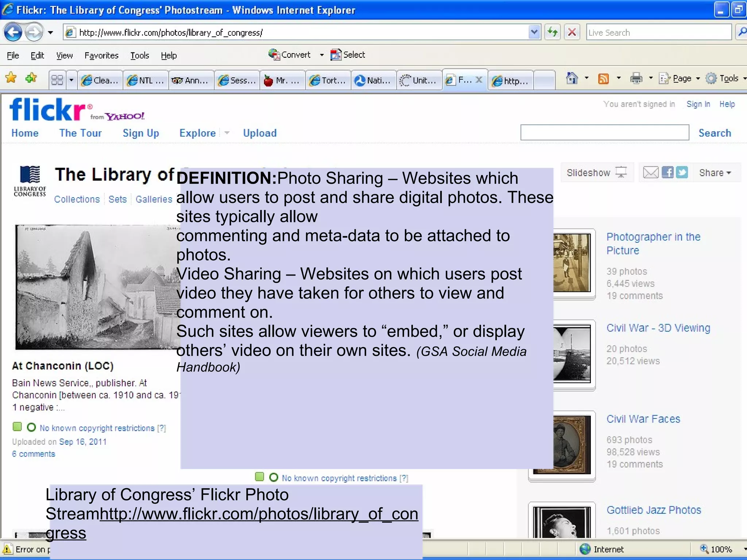This screenshot has height=560, width=747.
Task: Switch to the Clea... tab
Action: coord(100,80)
